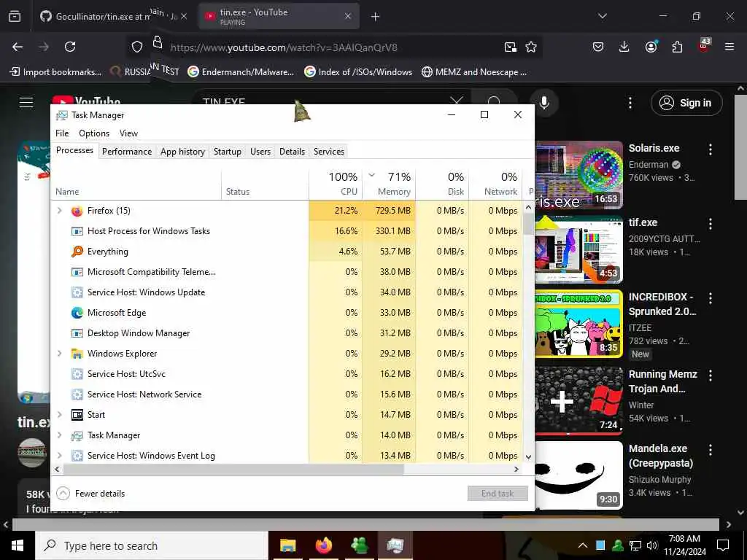Click the taskbar search box

[x=152, y=545]
